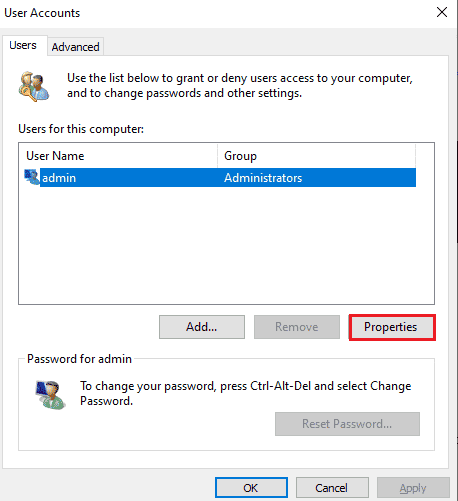Click the admin user account icon
The width and height of the screenshot is (458, 501).
32,177
